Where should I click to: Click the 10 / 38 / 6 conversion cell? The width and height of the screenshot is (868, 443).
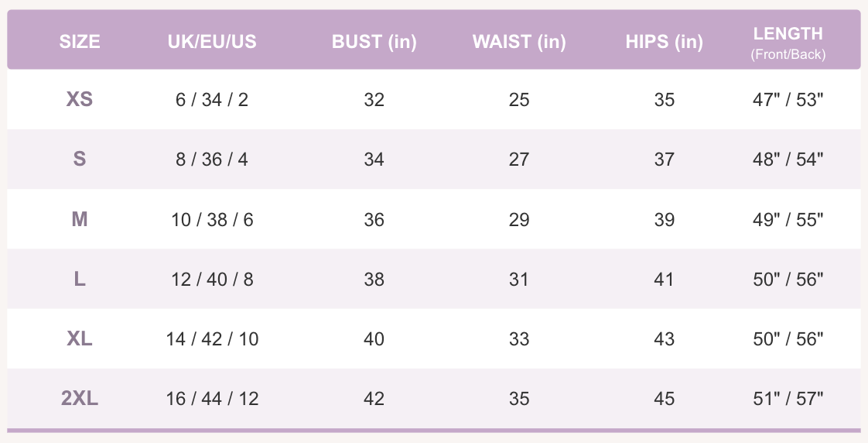[x=212, y=220]
